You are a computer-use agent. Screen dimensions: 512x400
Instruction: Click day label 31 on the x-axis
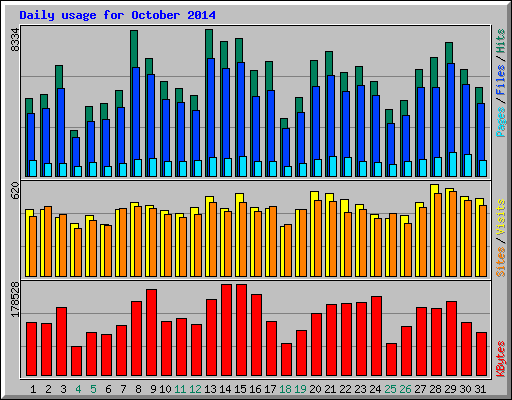(x=480, y=389)
